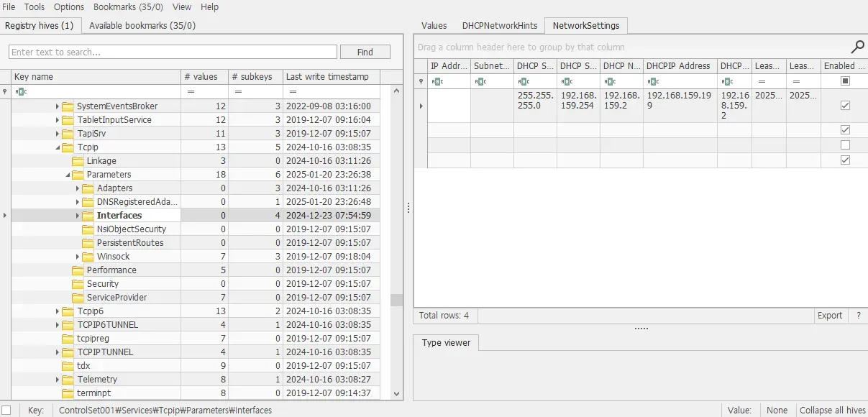Image resolution: width=868 pixels, height=417 pixels.
Task: Check the unchecked Enabled box in third row
Action: tap(845, 145)
